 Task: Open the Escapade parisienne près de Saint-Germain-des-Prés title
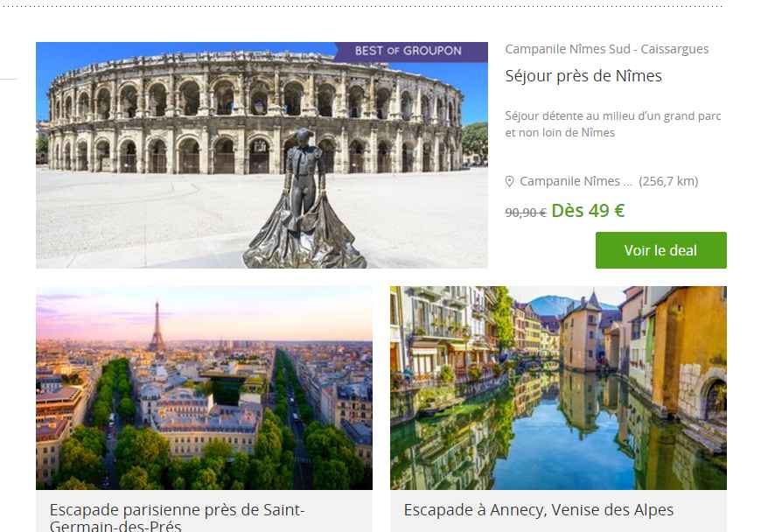pyautogui.click(x=178, y=517)
